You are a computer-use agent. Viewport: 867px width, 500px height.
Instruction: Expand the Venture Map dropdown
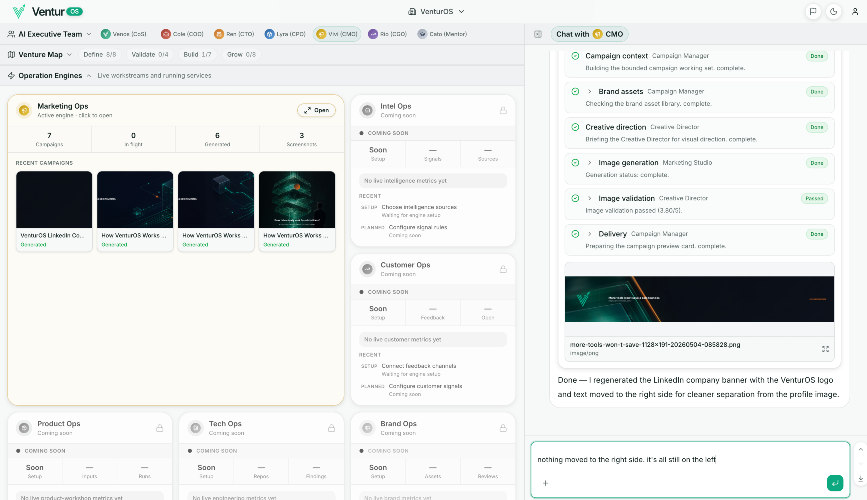(x=69, y=54)
